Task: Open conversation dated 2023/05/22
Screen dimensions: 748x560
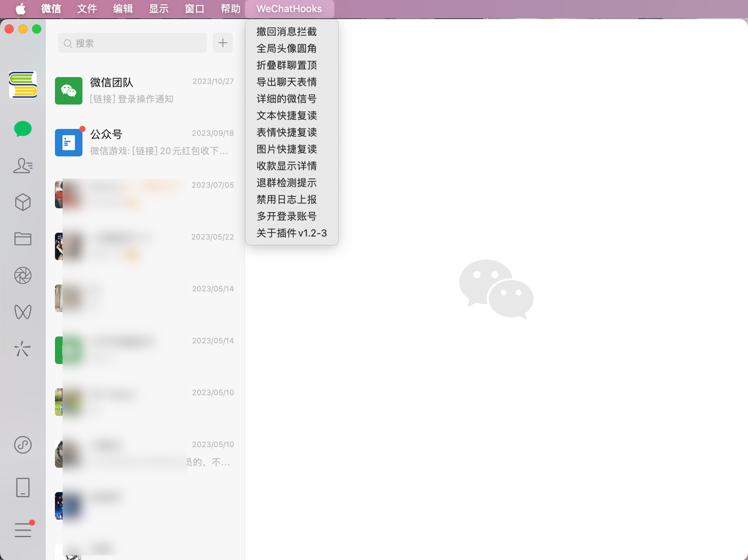Action: tap(145, 246)
